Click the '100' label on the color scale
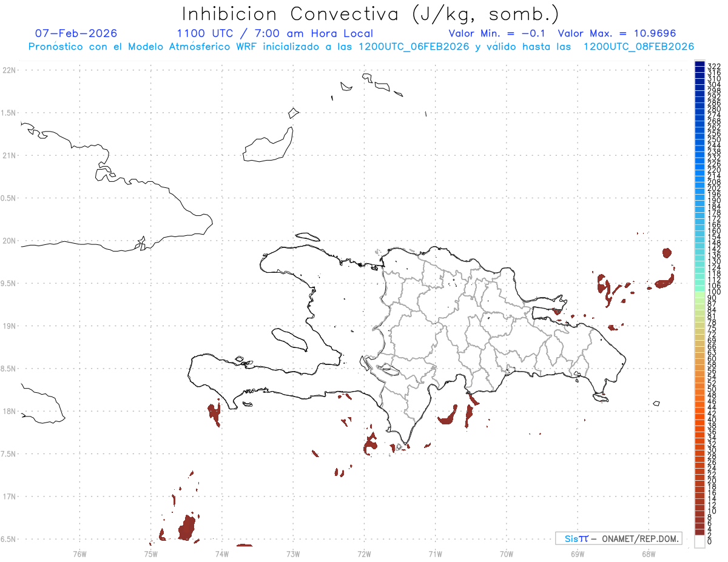The width and height of the screenshot is (728, 562). [x=714, y=292]
